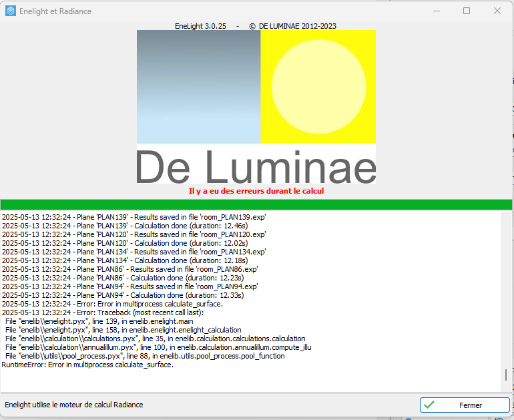The image size is (514, 420).
Task: Click log line 'PLAN94' Calculation done 12.33s
Action: coord(123,295)
